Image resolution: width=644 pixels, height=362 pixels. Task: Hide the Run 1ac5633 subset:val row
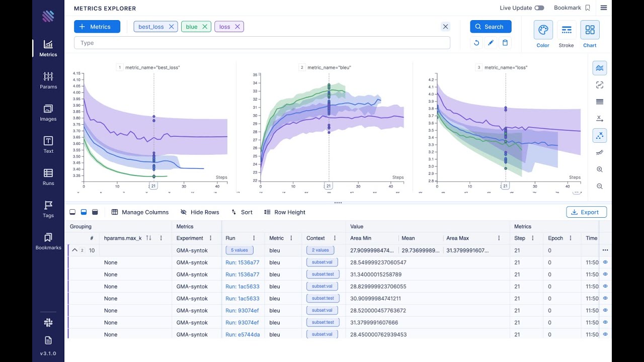click(605, 287)
